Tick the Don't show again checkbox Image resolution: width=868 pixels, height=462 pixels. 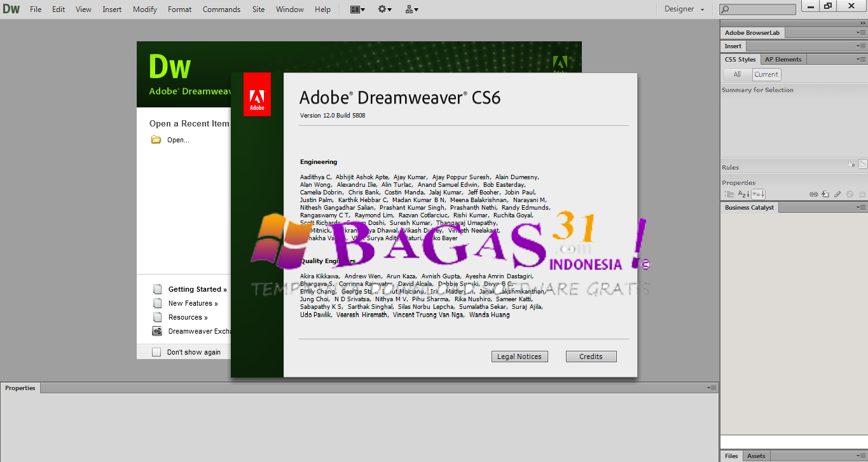tap(156, 352)
